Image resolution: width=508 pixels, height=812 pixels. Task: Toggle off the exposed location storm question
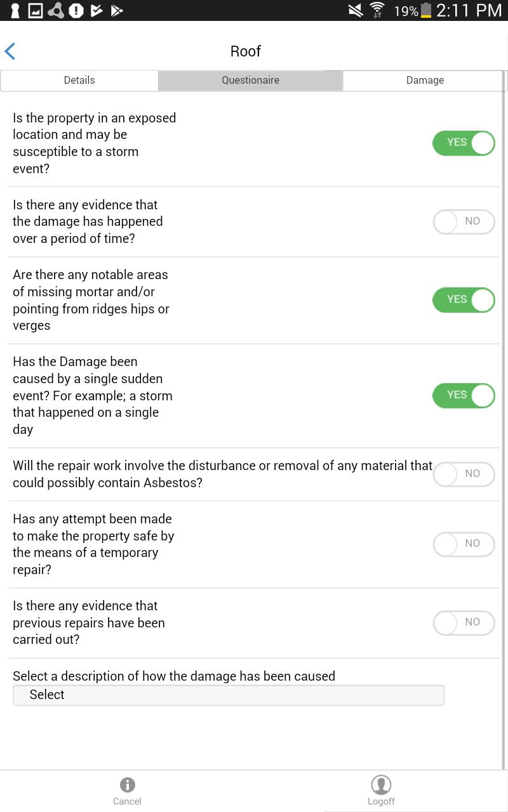464,143
